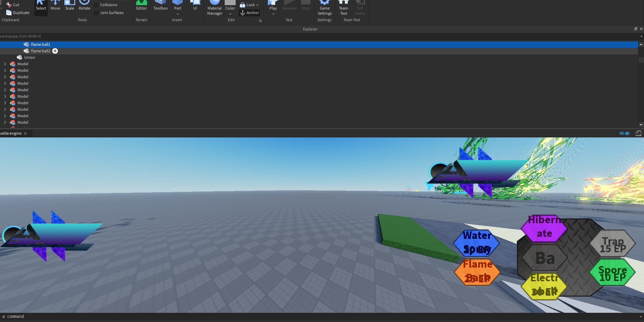The height and width of the screenshot is (322, 644).
Task: Open the Edit group dialog launcher
Action: pyautogui.click(x=260, y=21)
